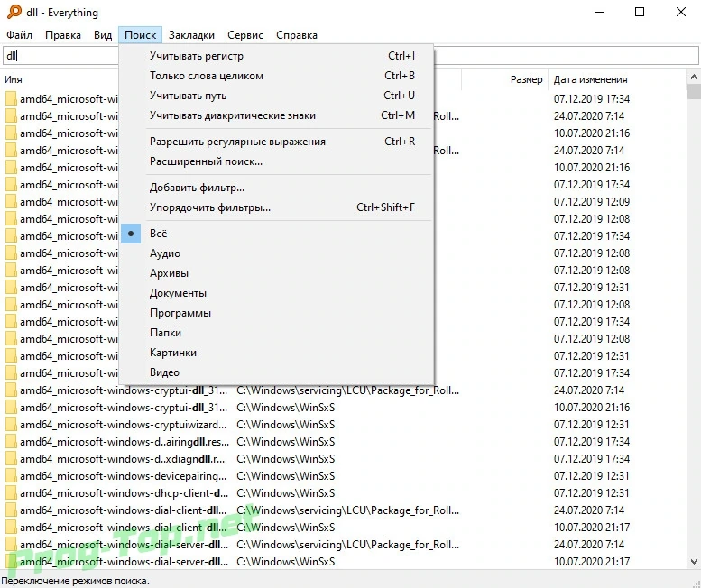Select the Всё filter

(x=276, y=234)
